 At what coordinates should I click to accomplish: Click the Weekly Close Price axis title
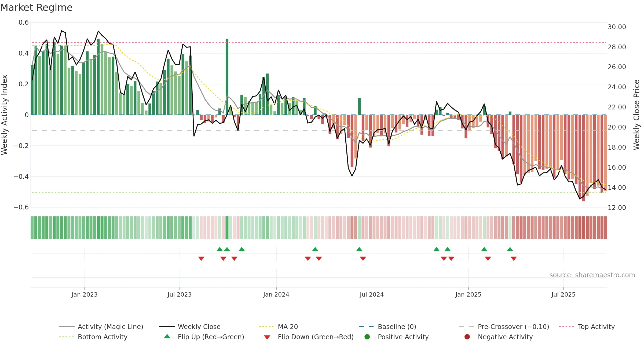pyautogui.click(x=636, y=115)
